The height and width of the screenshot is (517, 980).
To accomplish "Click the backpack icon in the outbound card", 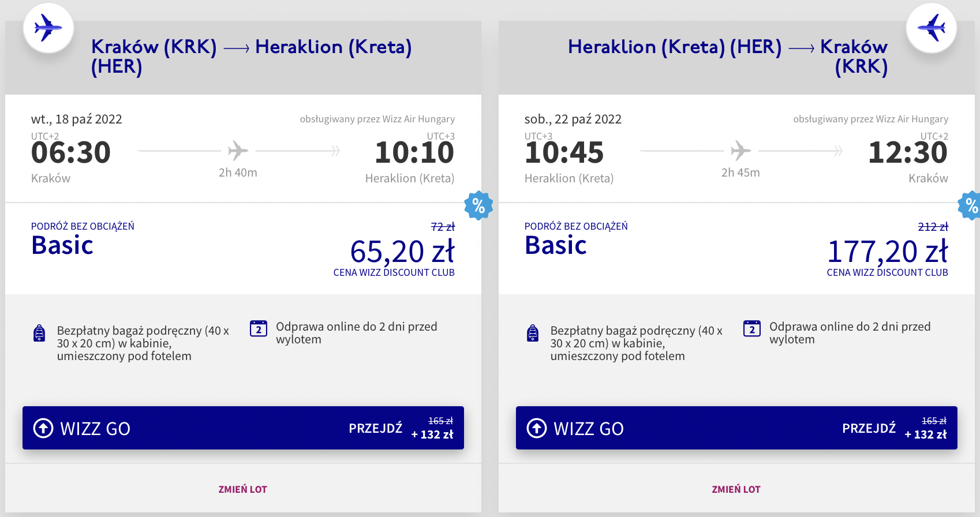I will (39, 333).
